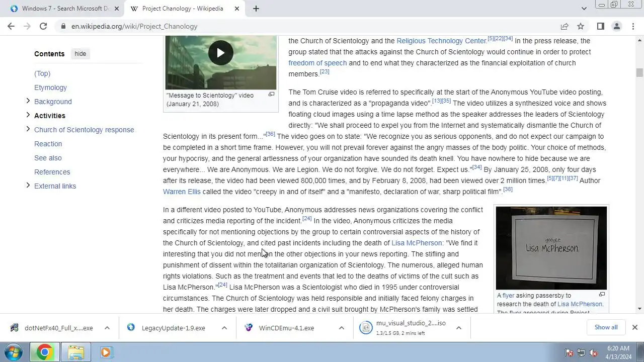Go to Etymology section

click(50, 87)
